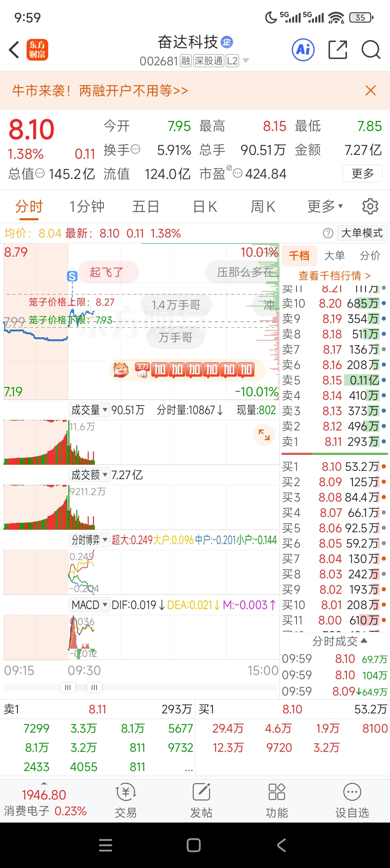Viewport: 390px width, 868px height.
Task: Open the 查看千档行情 link
Action: coord(334,276)
